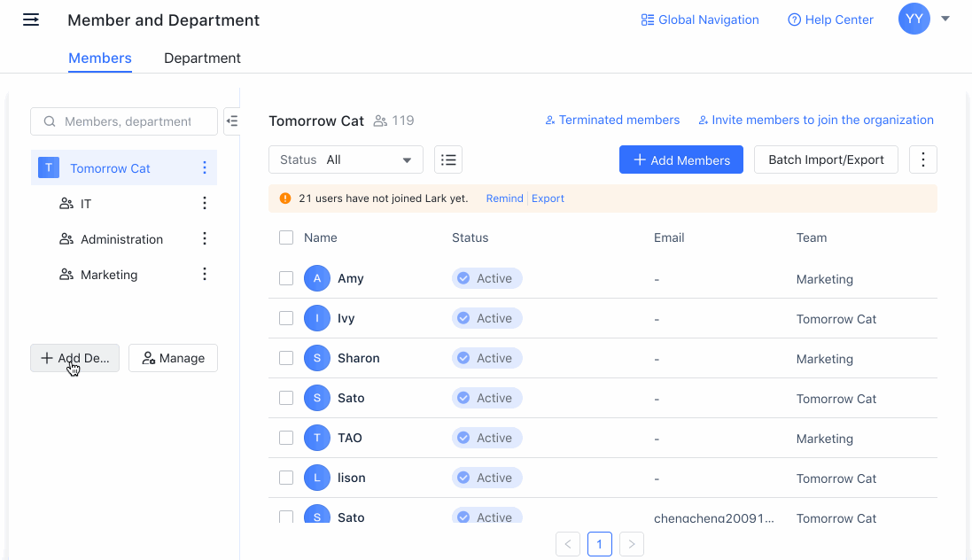
Task: Open the three-dot menu for Marketing department
Action: 205,275
